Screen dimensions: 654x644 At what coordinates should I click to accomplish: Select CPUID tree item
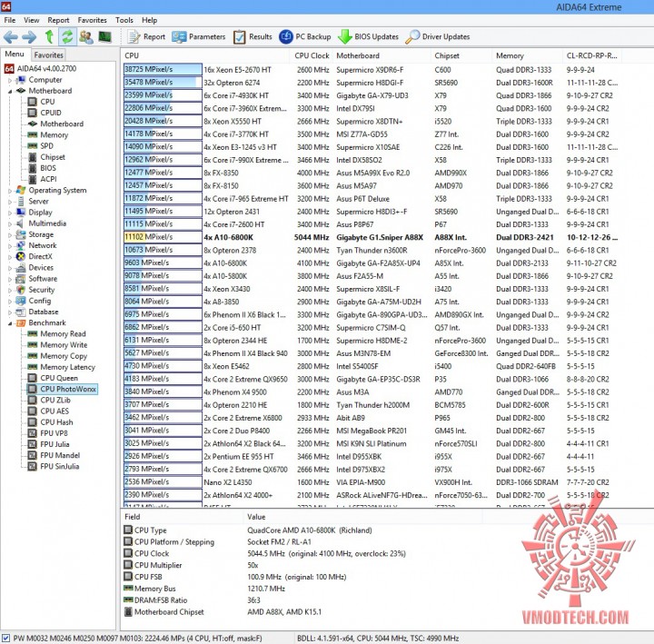(45, 113)
